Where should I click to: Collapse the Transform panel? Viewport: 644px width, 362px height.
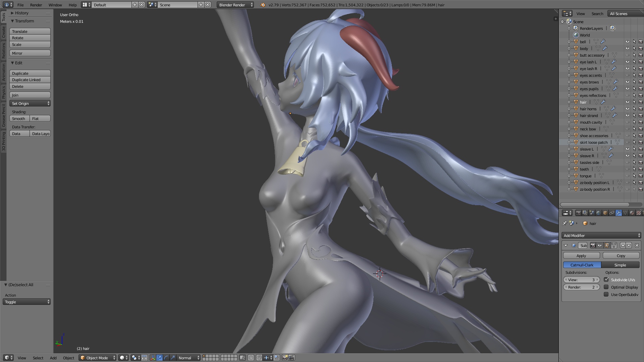[12, 21]
